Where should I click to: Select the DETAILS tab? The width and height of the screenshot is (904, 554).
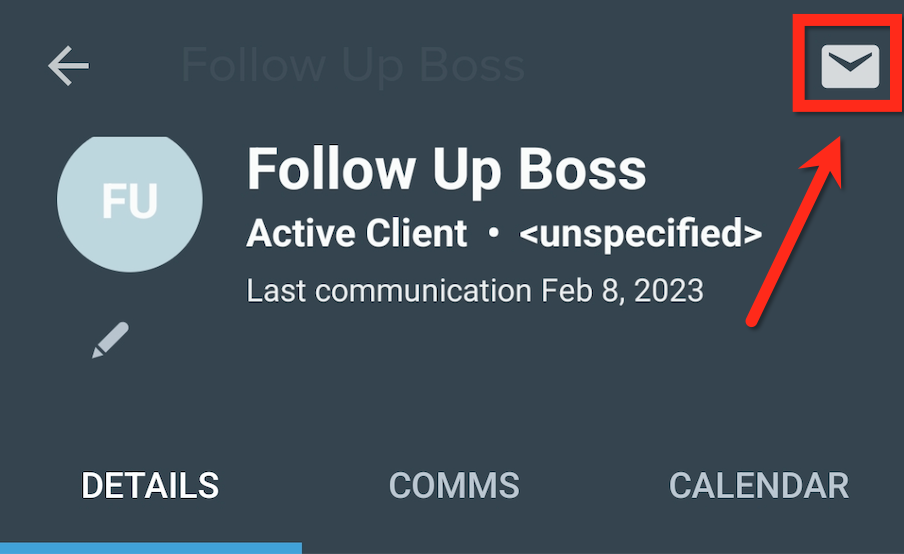150,485
